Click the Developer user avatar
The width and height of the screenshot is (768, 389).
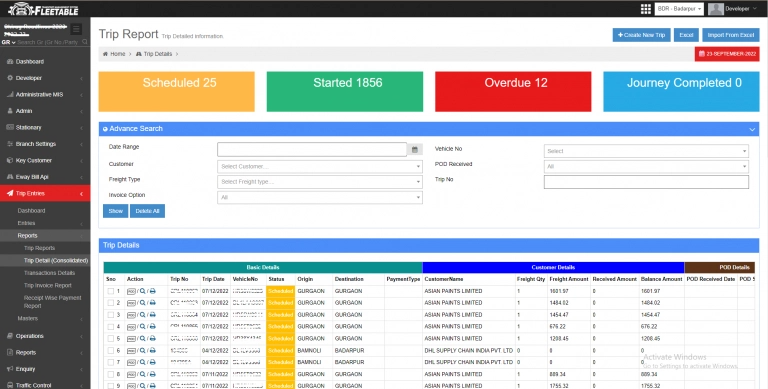point(716,9)
